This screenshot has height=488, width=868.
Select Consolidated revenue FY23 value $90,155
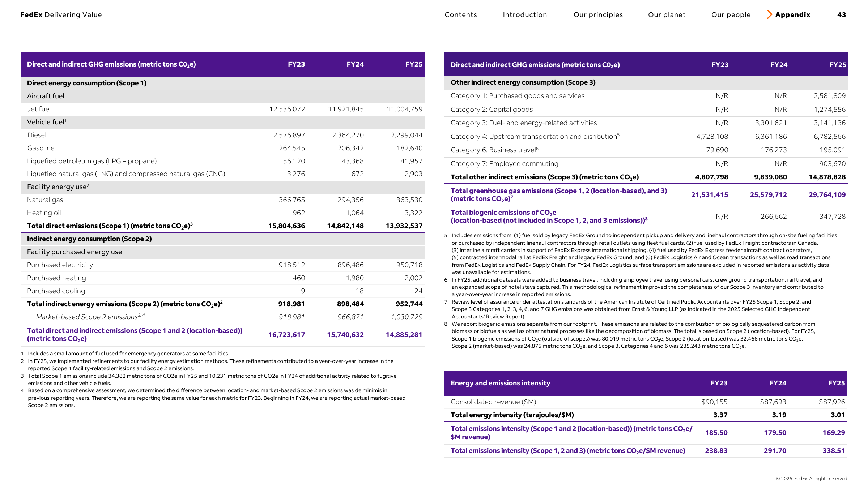(714, 402)
